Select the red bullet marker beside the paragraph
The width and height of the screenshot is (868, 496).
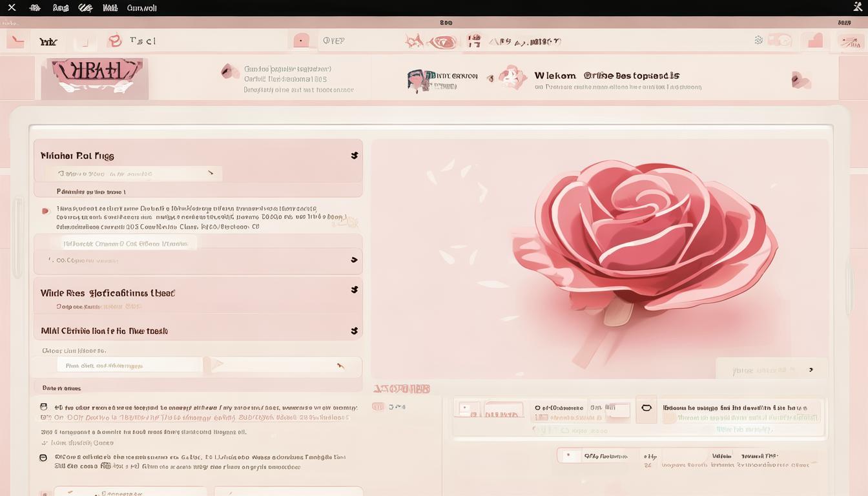45,211
